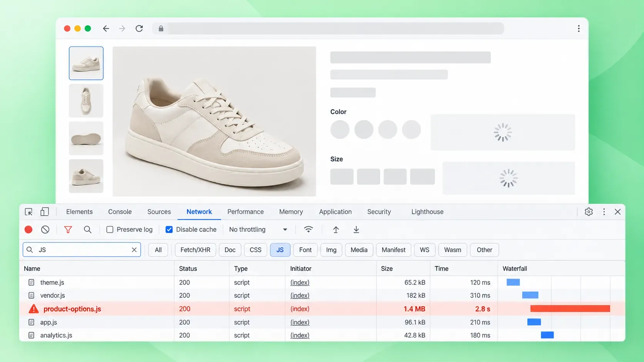The height and width of the screenshot is (362, 644).
Task: Open the browser three-dot menu
Action: (579, 28)
